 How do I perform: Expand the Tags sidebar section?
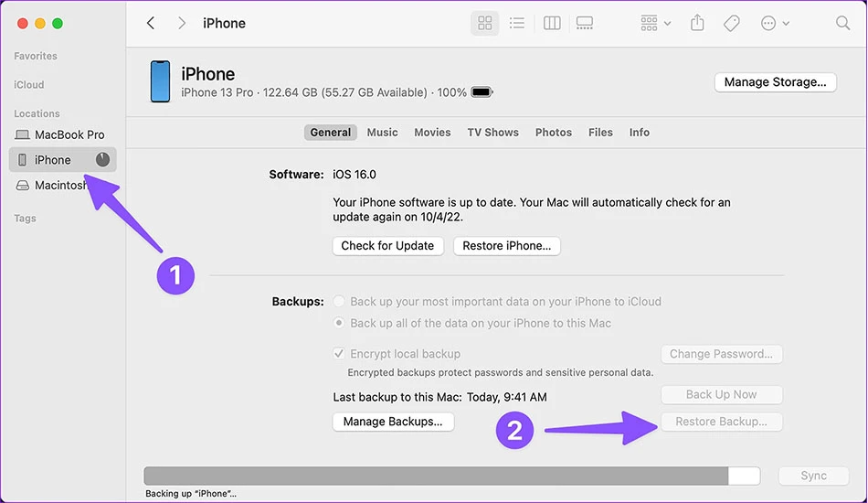click(25, 219)
